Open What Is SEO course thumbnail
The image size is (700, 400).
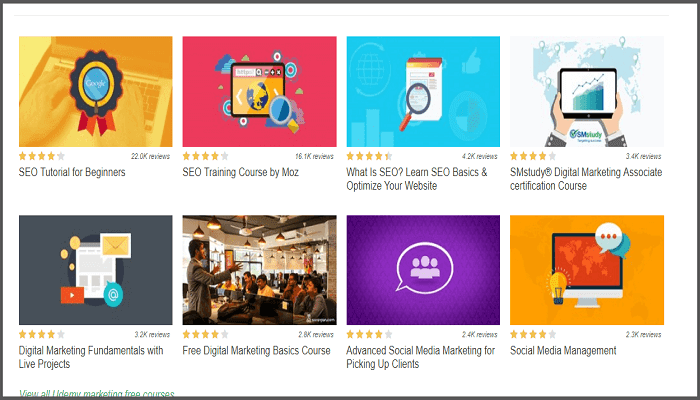[423, 92]
